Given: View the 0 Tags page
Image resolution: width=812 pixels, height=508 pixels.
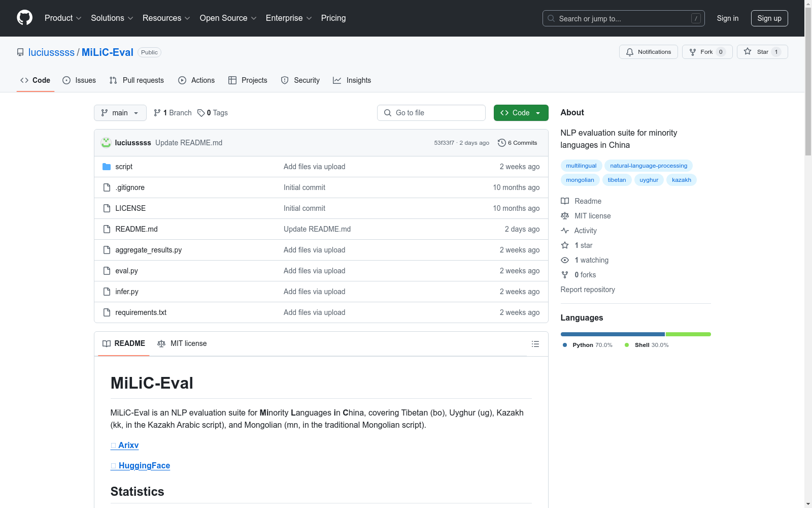Looking at the screenshot, I should [x=213, y=113].
